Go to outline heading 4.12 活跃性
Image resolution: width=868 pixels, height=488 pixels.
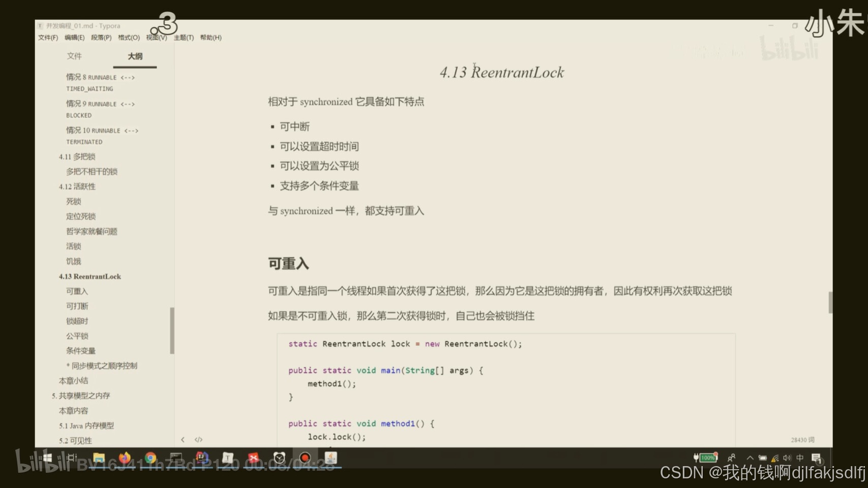click(77, 187)
